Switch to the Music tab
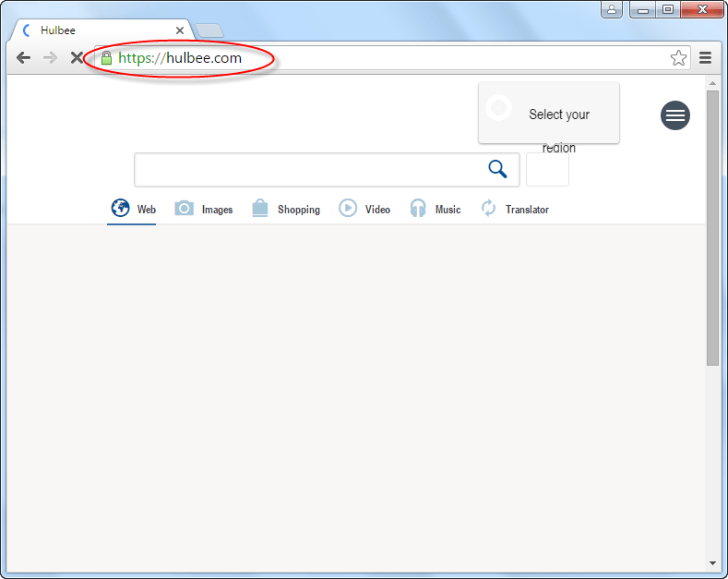The width and height of the screenshot is (728, 579). [435, 210]
